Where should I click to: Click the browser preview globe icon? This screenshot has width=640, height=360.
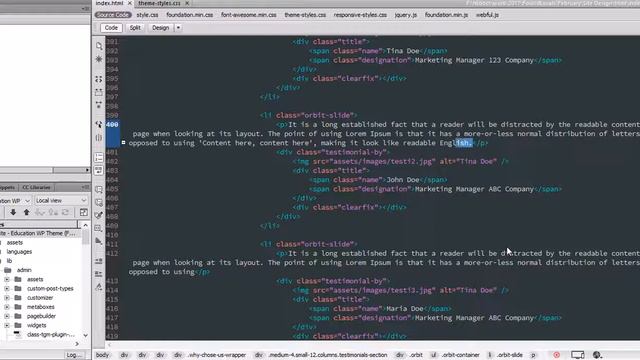tap(598, 355)
